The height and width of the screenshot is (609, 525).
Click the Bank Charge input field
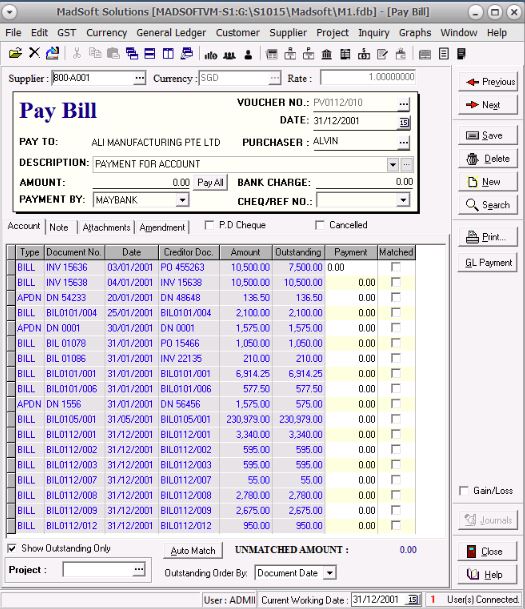365,182
